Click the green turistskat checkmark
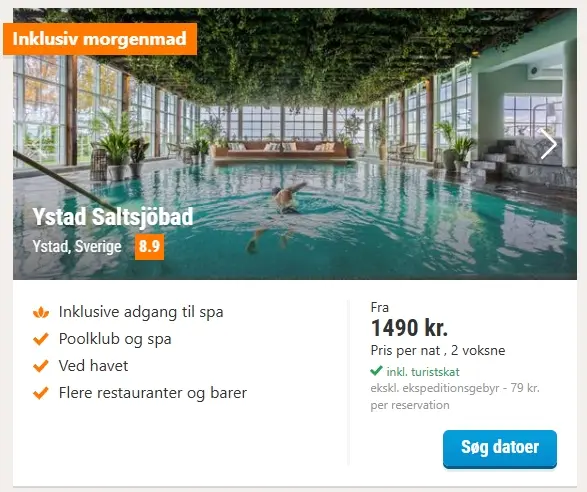 tap(376, 371)
